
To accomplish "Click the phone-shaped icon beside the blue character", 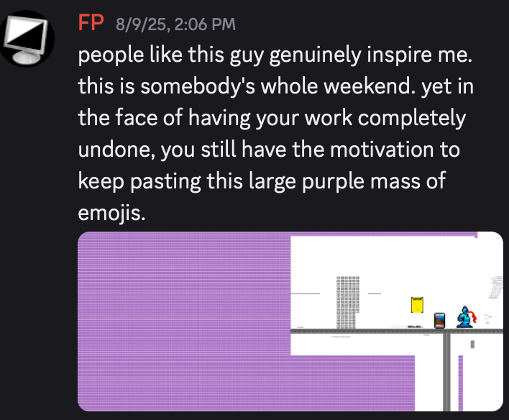I will tap(440, 320).
